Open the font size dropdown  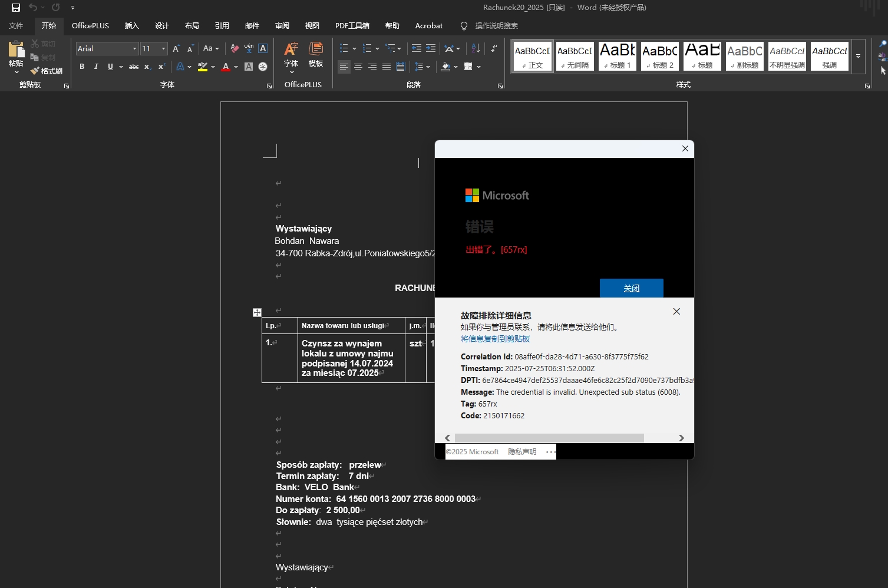point(164,49)
